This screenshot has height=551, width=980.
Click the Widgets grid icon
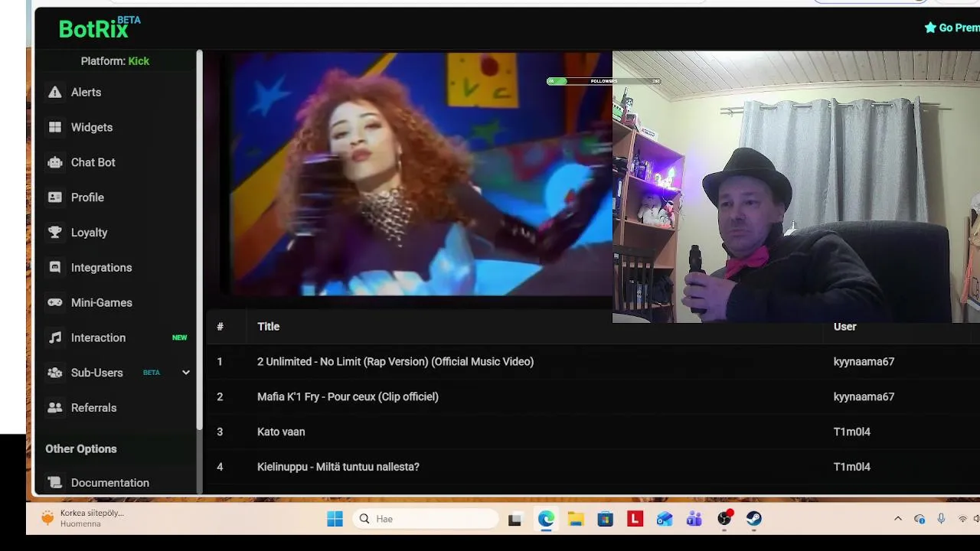[x=54, y=127]
